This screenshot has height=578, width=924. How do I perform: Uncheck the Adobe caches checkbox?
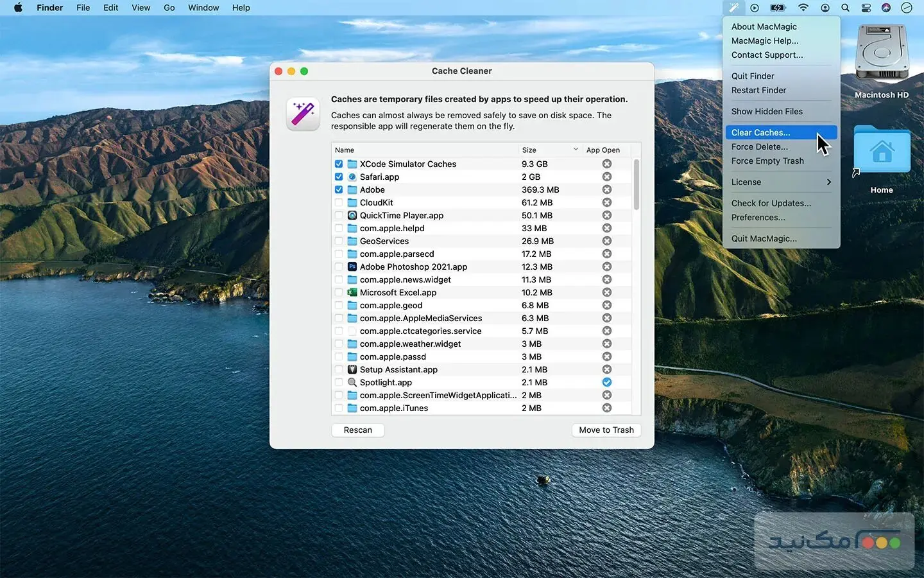[339, 189]
